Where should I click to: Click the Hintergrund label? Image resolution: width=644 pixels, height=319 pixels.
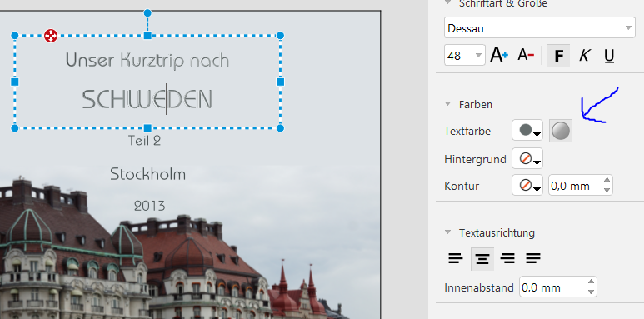(475, 159)
